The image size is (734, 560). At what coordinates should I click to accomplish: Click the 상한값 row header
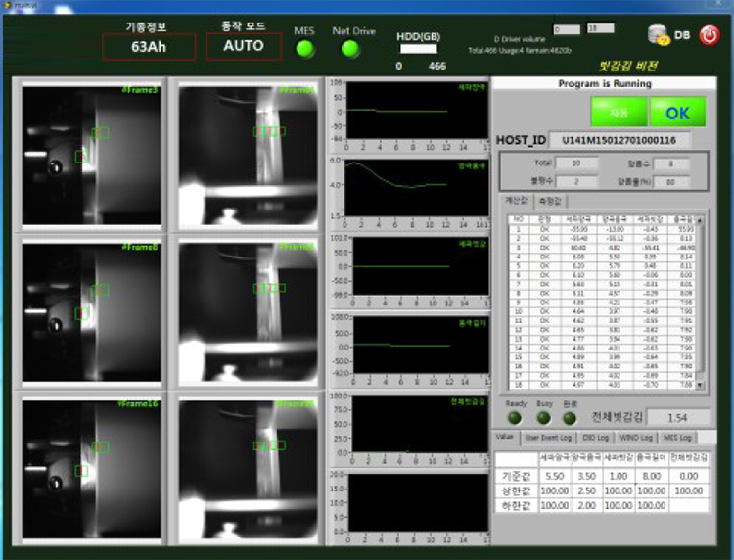click(517, 490)
